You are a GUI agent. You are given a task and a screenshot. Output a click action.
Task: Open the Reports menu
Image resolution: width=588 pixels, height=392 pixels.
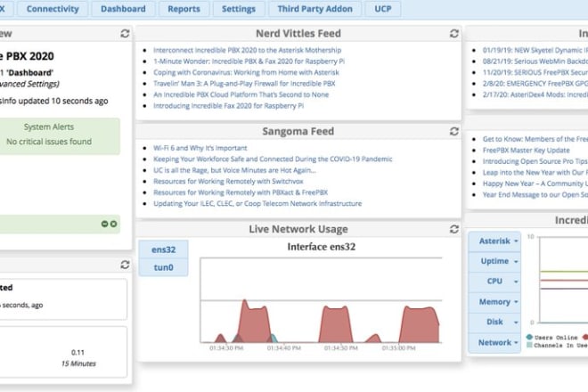coord(184,9)
